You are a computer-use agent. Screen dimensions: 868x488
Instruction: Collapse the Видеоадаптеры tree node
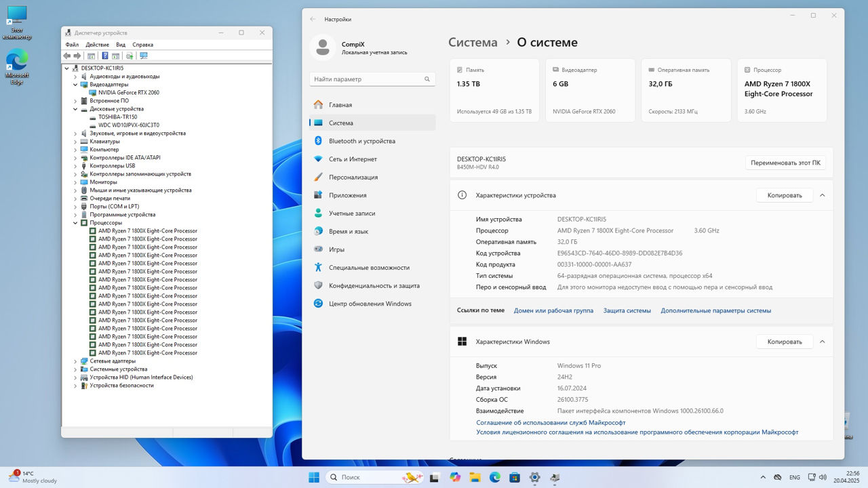(75, 85)
